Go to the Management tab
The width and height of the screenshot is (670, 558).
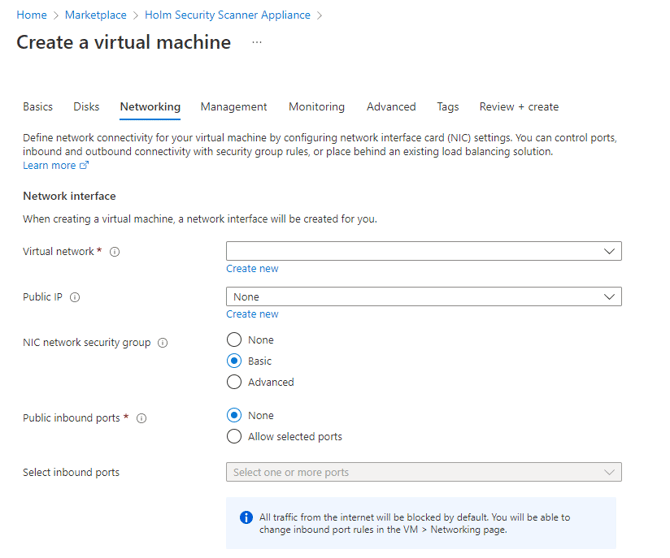coord(233,107)
